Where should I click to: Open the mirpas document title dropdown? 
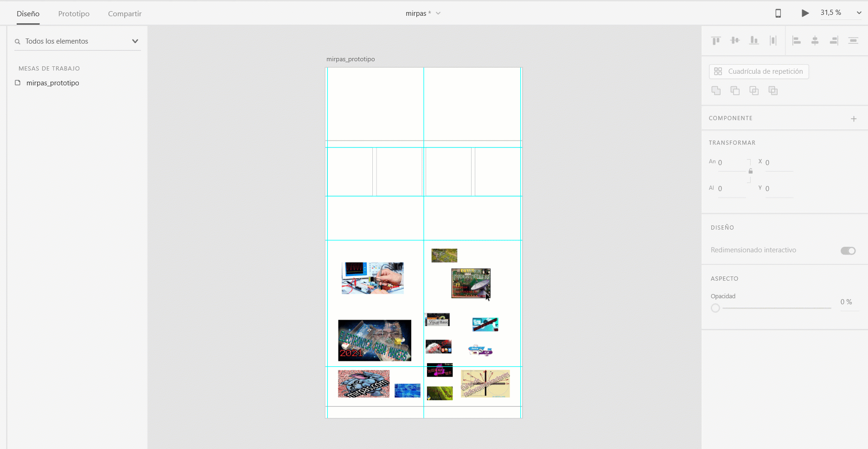(x=438, y=13)
